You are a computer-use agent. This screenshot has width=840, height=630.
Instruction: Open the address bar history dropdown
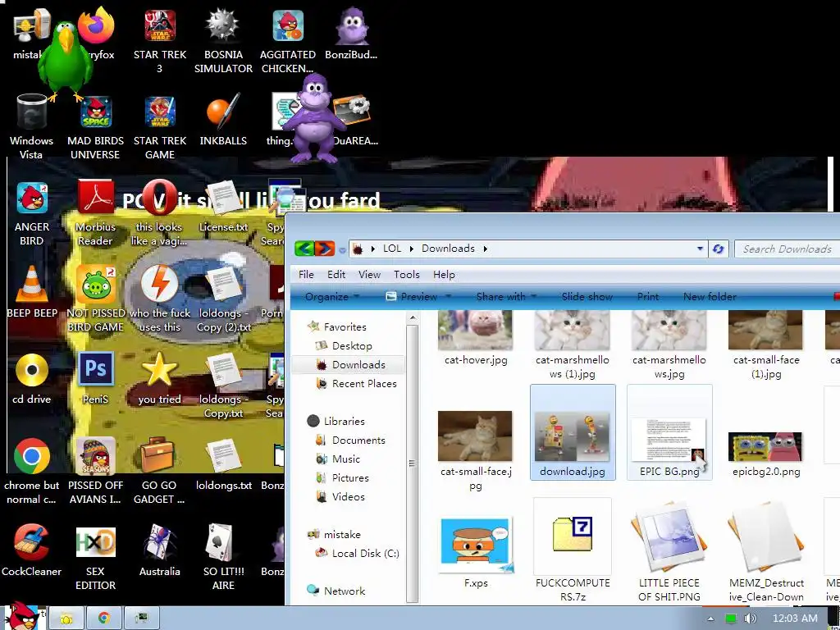tap(700, 249)
